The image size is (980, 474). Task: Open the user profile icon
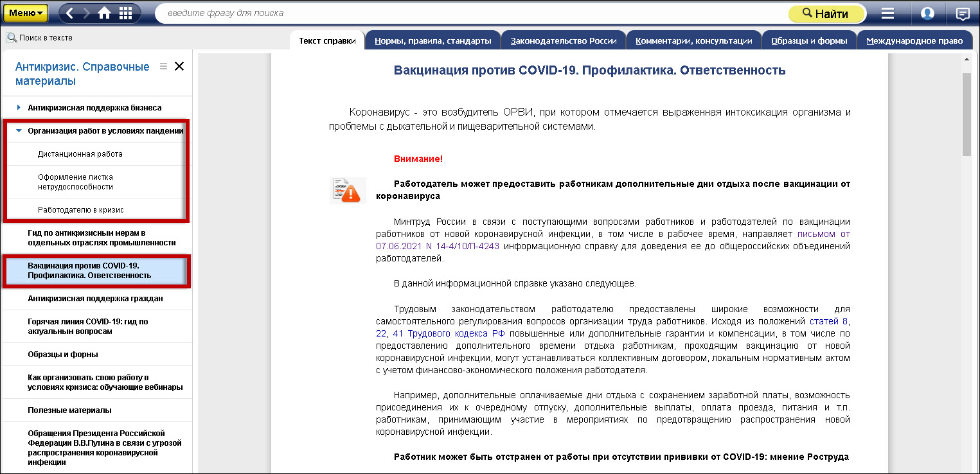tap(927, 13)
